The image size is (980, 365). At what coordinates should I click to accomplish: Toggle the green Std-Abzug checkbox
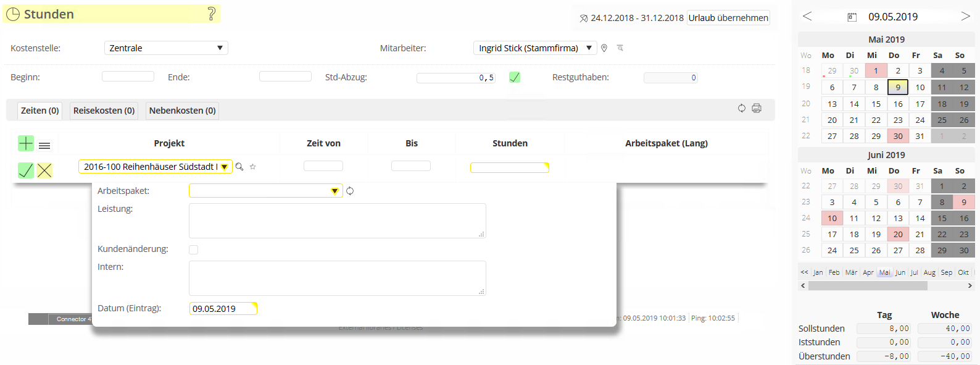[x=515, y=77]
